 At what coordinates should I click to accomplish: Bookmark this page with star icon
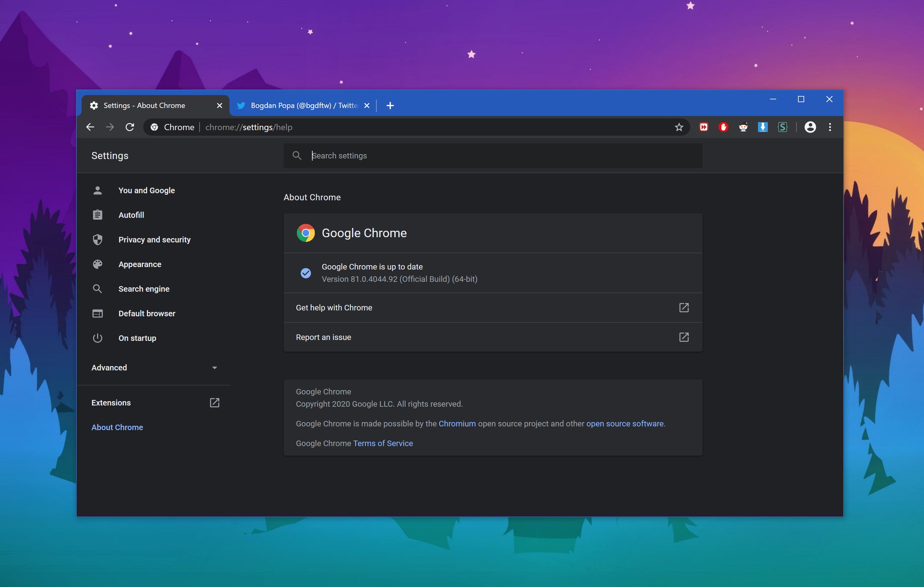pos(679,127)
